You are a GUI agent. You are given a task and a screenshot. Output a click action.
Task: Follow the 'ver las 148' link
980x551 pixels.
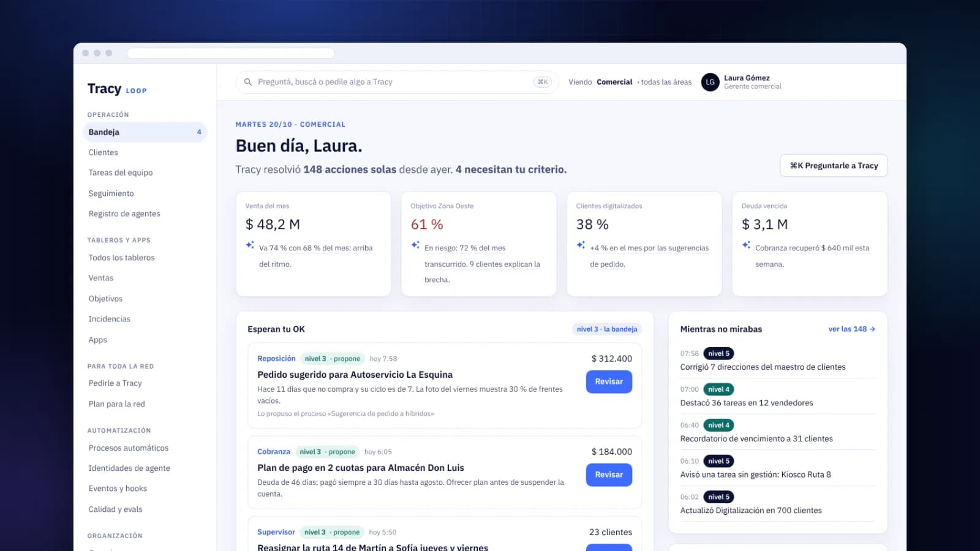point(851,329)
